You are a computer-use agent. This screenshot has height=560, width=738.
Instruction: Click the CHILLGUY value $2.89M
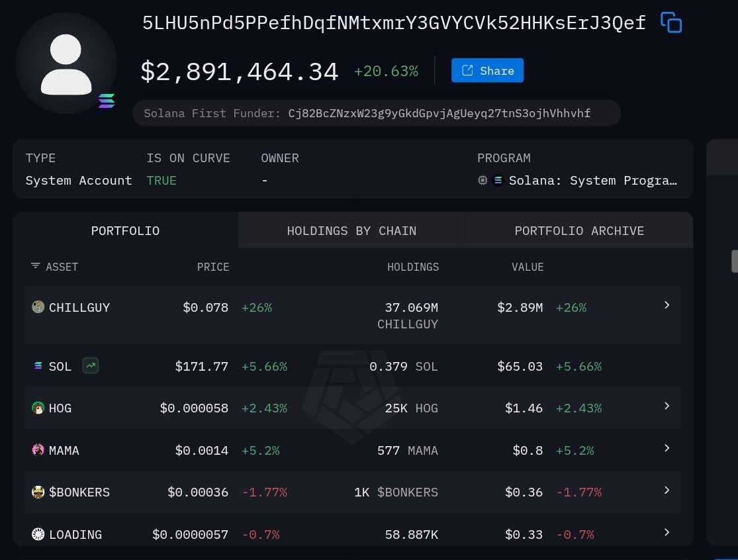pyautogui.click(x=520, y=308)
